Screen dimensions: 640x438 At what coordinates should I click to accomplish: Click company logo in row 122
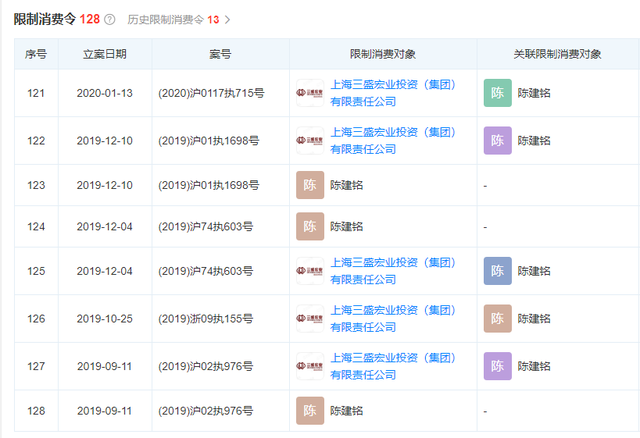310,140
